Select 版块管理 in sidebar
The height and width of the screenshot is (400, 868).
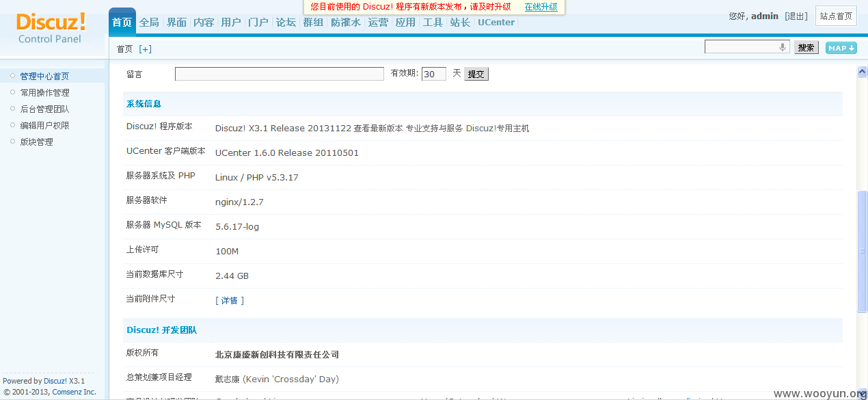point(36,142)
